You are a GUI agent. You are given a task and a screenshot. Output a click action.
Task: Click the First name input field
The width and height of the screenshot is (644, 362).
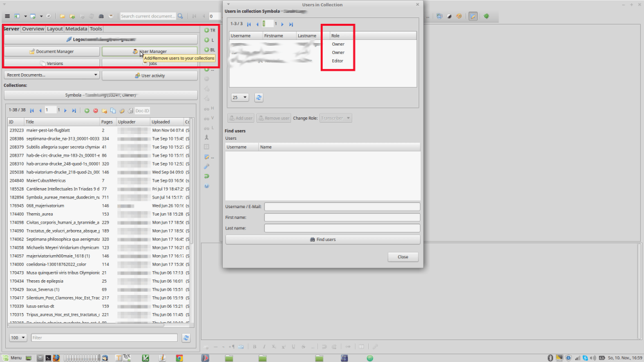[342, 217]
